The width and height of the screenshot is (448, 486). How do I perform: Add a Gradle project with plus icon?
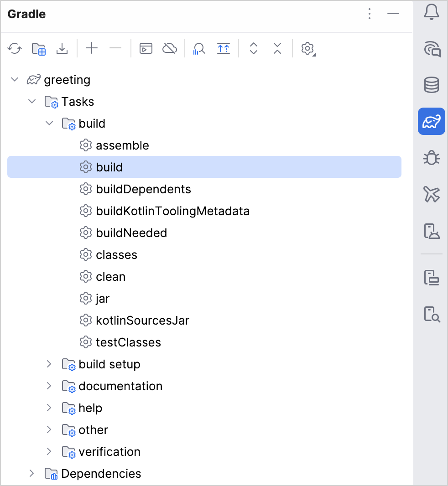[92, 48]
